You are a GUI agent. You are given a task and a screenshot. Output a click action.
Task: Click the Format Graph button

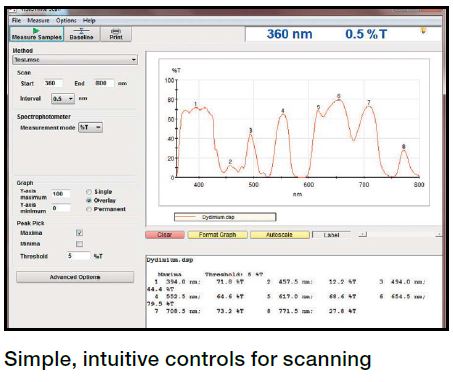pos(217,235)
